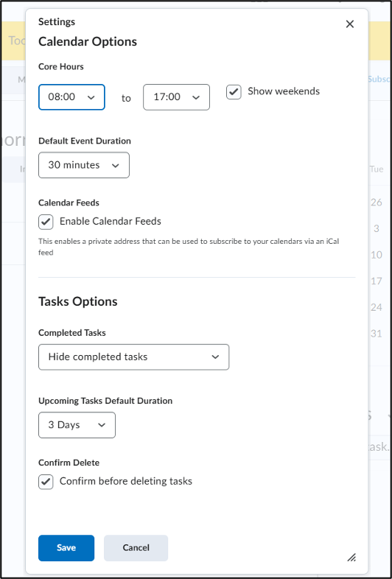Open Upcoming Tasks Default Duration dropdown
This screenshot has width=392, height=579.
(x=77, y=425)
